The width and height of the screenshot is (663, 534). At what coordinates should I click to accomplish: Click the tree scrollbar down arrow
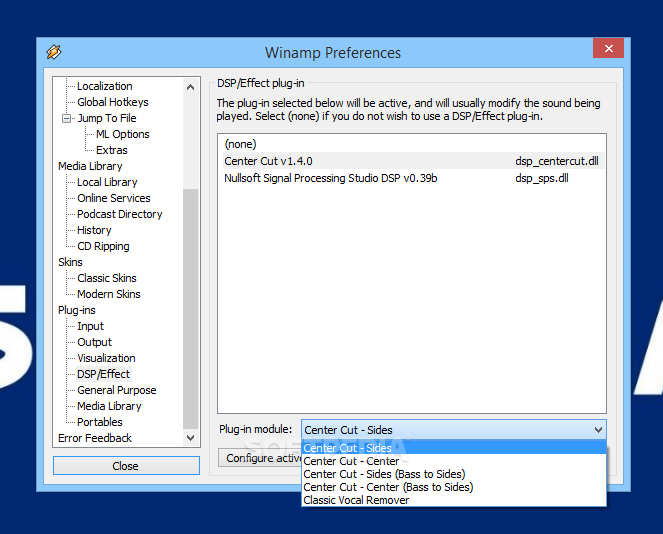(x=190, y=438)
